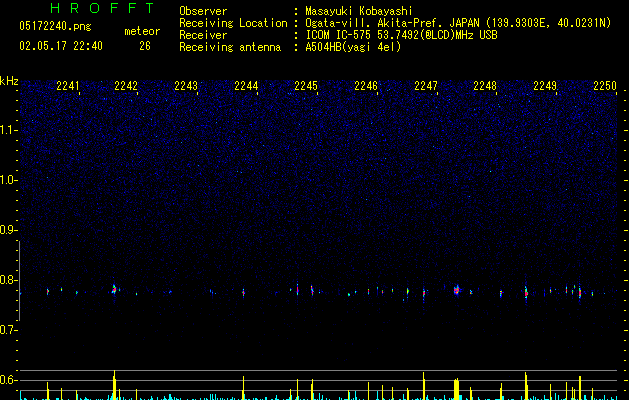The height and width of the screenshot is (400, 629).
Task: Click the Receiving Location label
Action: (x=233, y=23)
